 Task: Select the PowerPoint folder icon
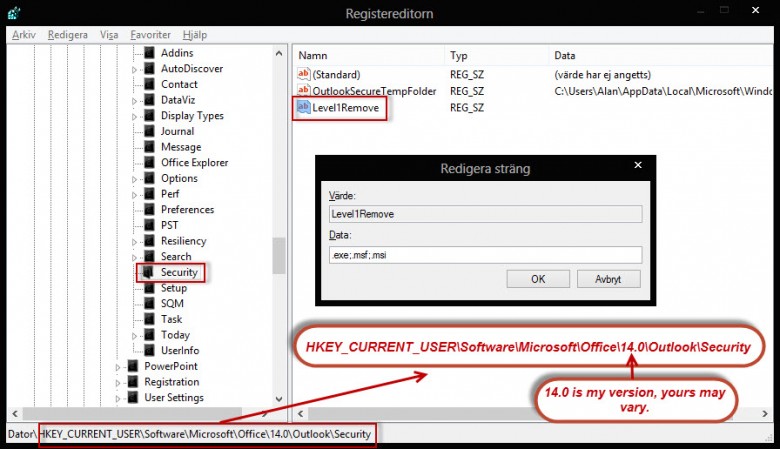click(133, 366)
